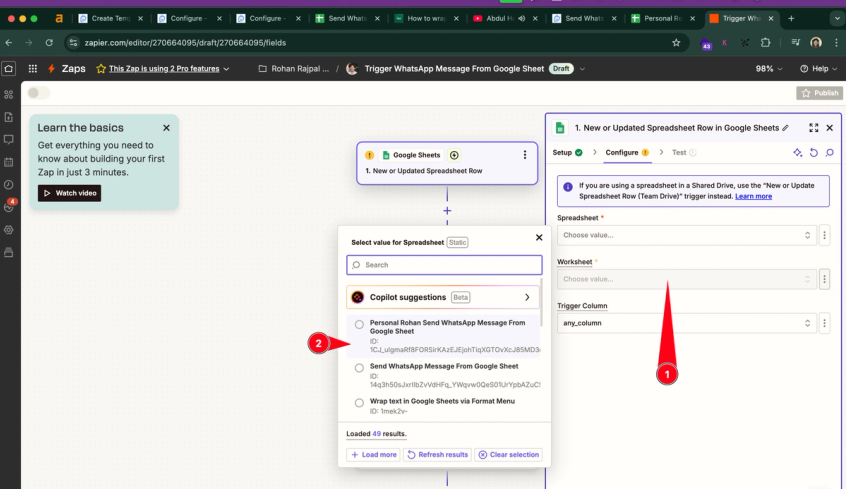Viewport: 846px width, 489px height.
Task: Switch to the Setup tab
Action: click(567, 153)
